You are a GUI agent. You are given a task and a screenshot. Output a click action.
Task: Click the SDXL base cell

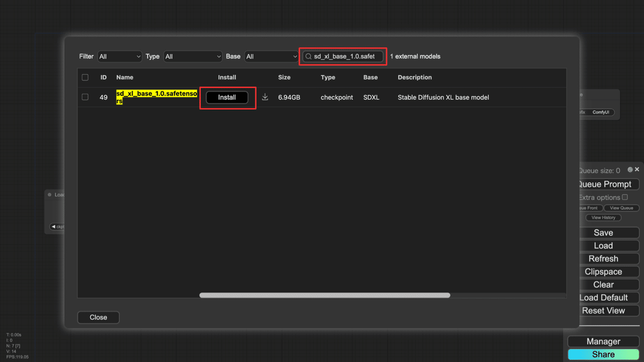pos(371,98)
